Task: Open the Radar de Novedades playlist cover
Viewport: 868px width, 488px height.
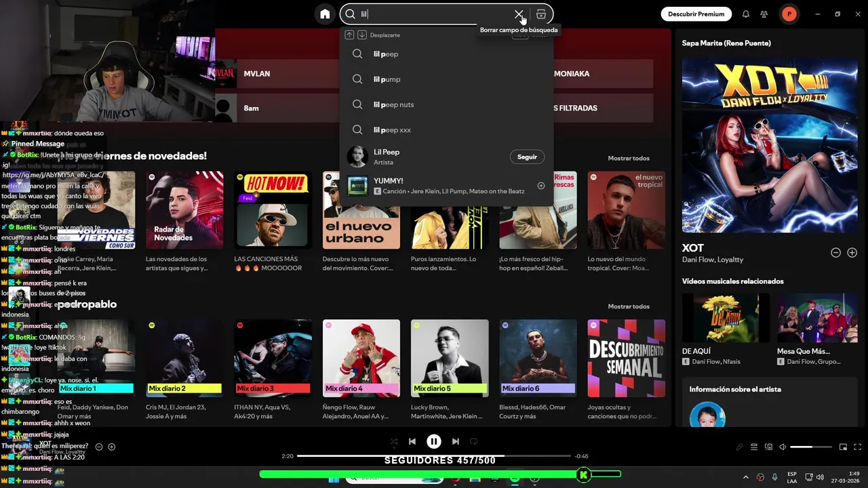Action: click(184, 210)
